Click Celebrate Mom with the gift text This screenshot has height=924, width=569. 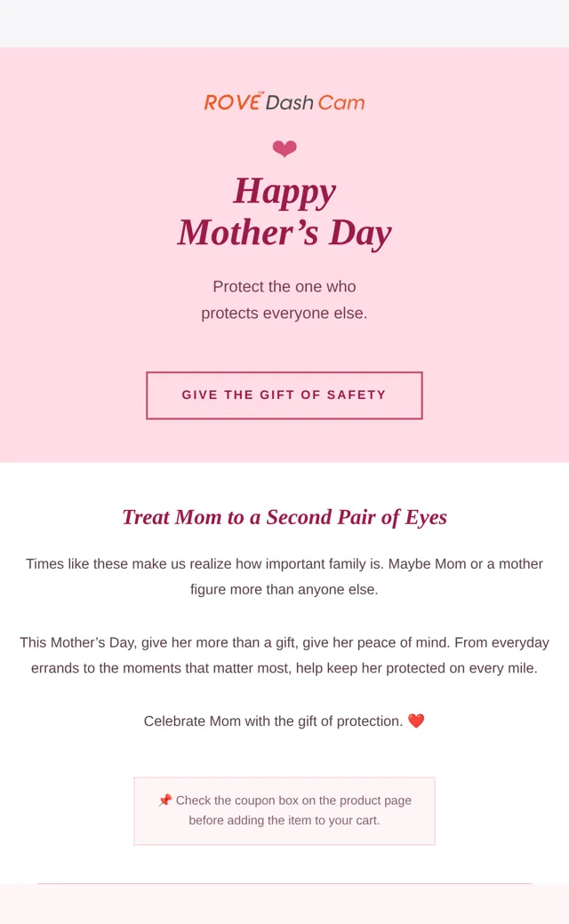pos(273,721)
